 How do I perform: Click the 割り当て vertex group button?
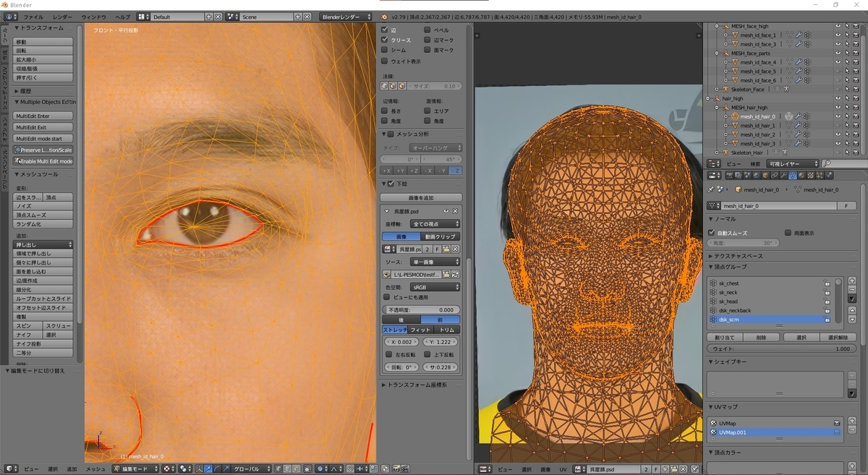(x=724, y=338)
